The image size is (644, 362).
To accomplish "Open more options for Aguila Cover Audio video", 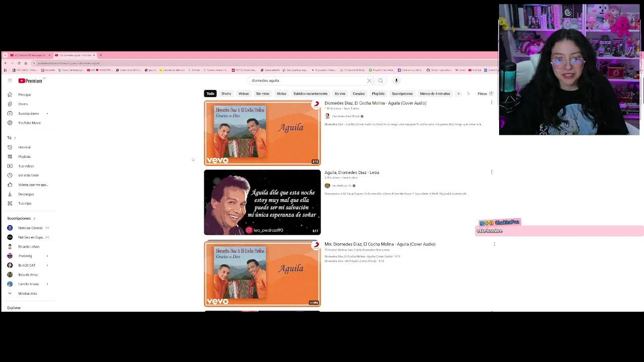I will coord(492,103).
